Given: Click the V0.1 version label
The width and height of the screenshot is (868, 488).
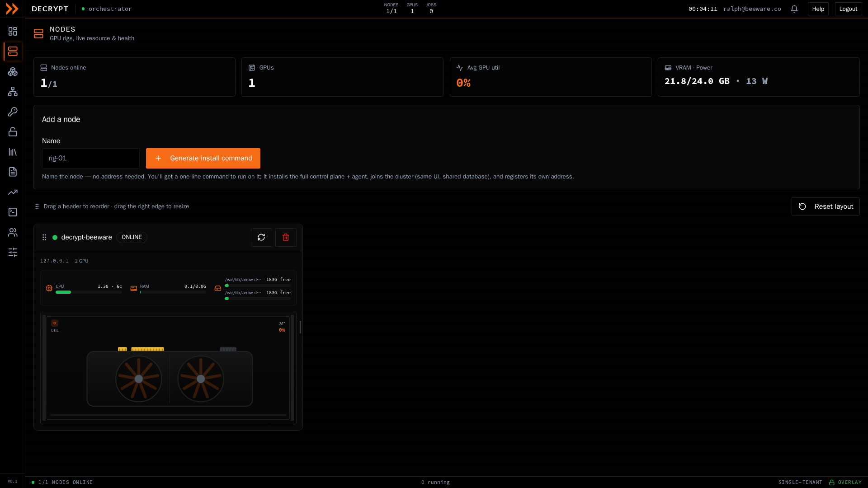Looking at the screenshot, I should 13,481.
